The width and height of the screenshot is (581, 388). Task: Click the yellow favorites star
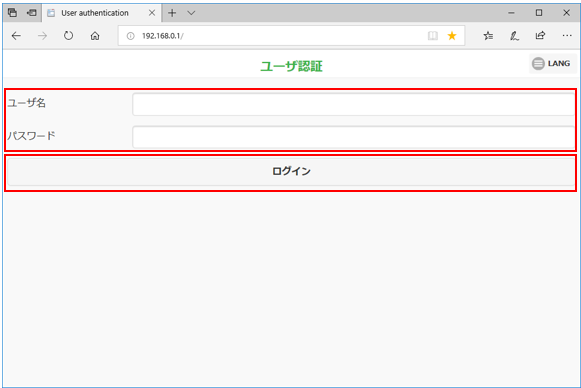[452, 36]
